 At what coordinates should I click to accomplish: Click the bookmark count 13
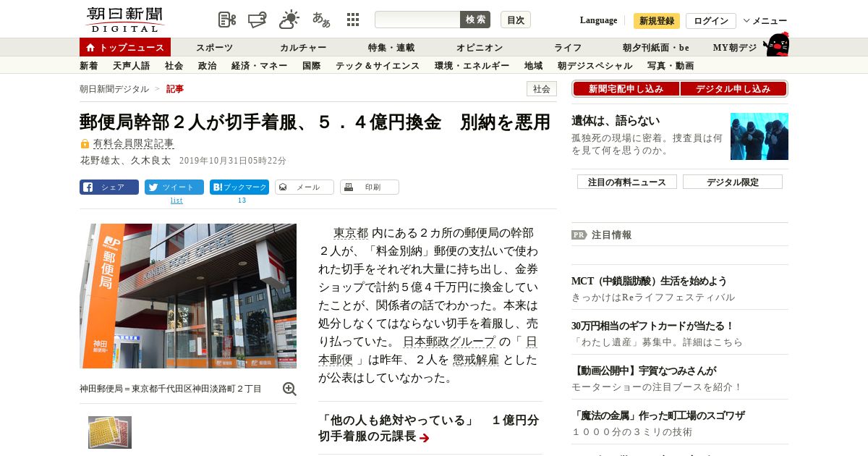coord(242,200)
